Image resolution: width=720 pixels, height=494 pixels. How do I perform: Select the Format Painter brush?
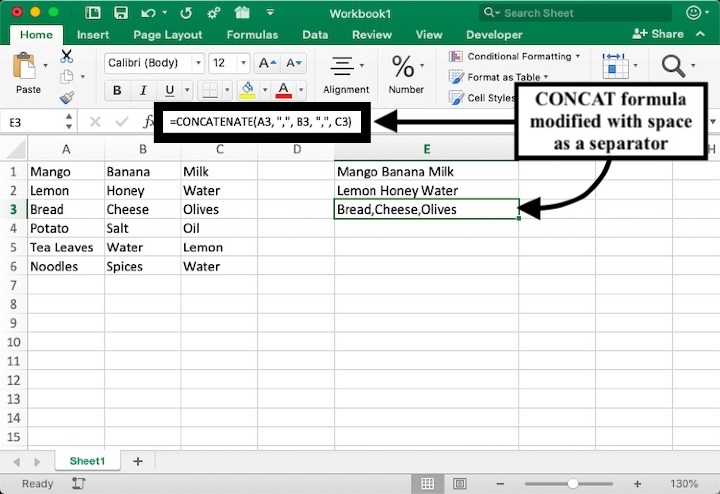[67, 97]
